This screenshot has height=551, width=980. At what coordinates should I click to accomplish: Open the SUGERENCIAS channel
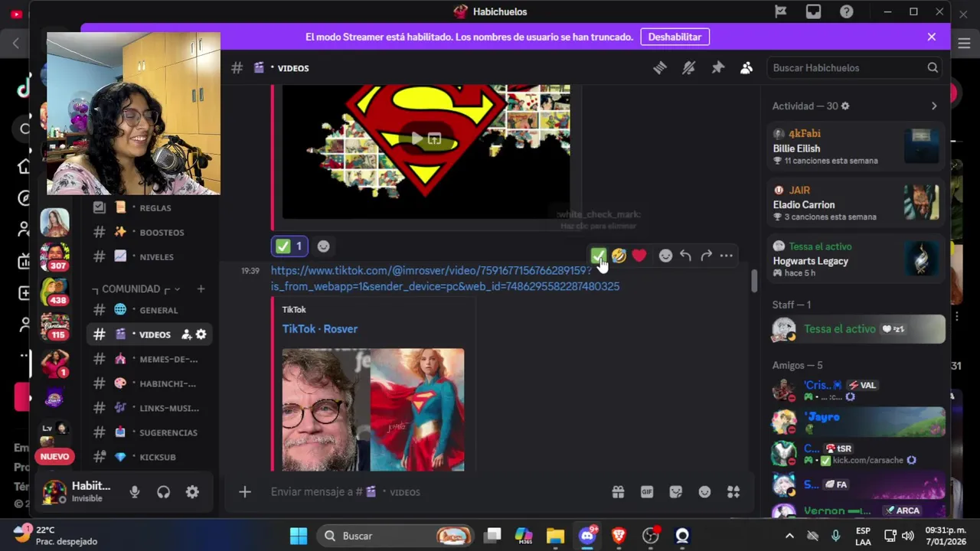(x=151, y=432)
